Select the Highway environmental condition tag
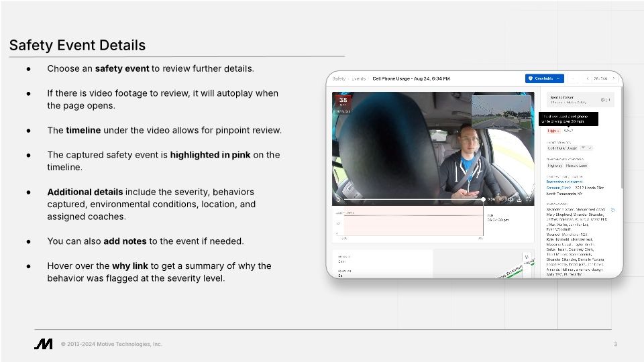This screenshot has height=362, width=644. pyautogui.click(x=556, y=164)
